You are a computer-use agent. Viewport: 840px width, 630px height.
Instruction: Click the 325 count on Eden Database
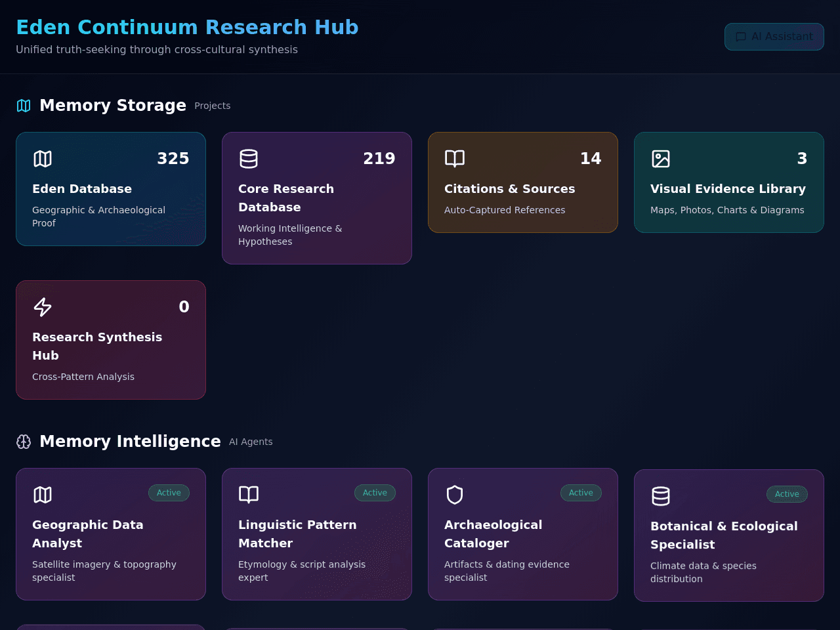[173, 159]
